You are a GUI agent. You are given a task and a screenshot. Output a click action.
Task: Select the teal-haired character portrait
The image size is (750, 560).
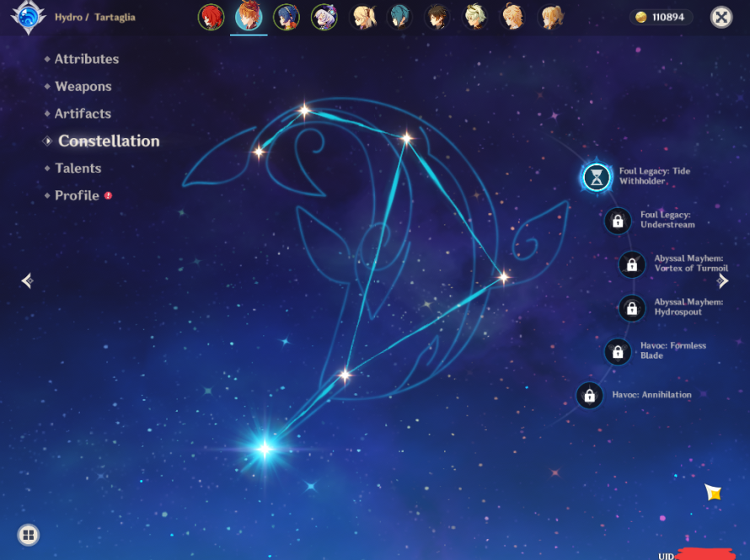tap(400, 17)
